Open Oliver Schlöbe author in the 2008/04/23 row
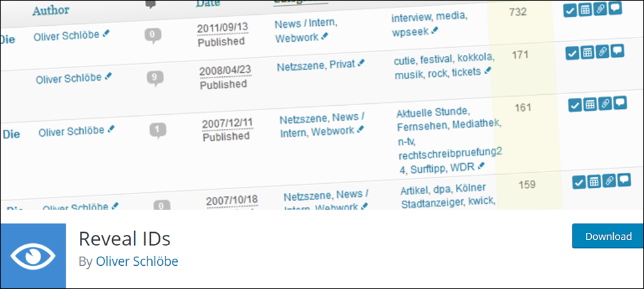The width and height of the screenshot is (644, 289). point(69,78)
